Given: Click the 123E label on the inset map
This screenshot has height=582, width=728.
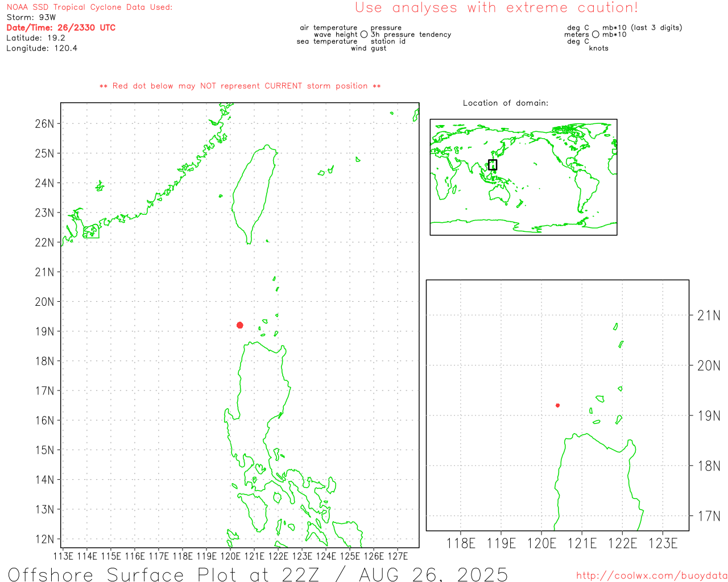Looking at the screenshot, I should tap(663, 543).
